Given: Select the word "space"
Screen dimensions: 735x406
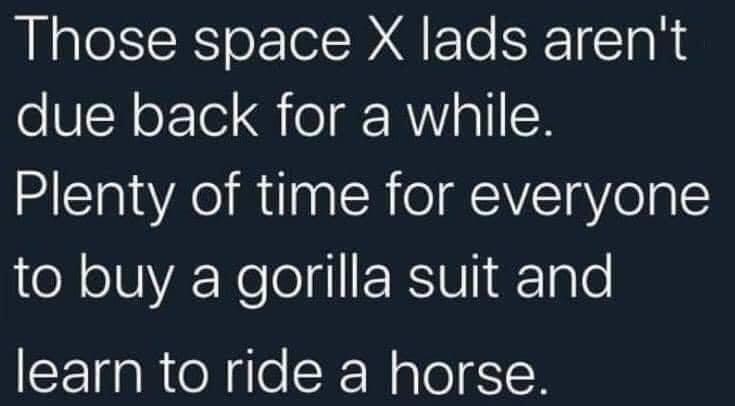Looking at the screenshot, I should [x=272, y=45].
